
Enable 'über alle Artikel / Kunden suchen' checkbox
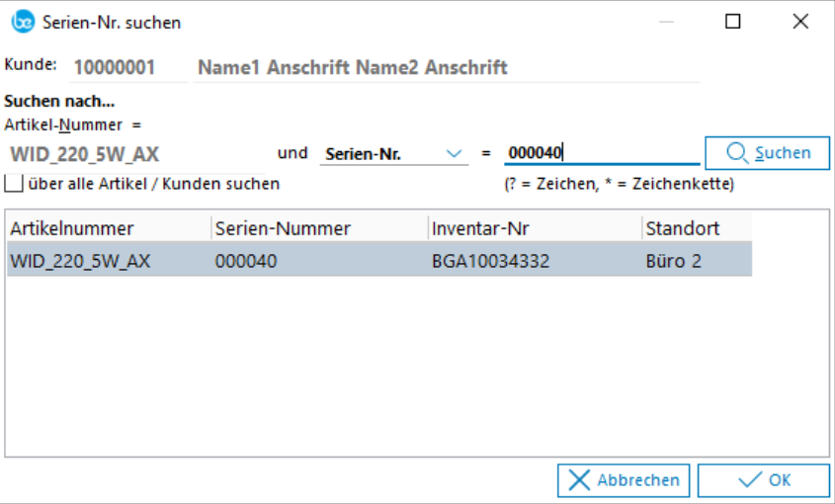pos(13,184)
